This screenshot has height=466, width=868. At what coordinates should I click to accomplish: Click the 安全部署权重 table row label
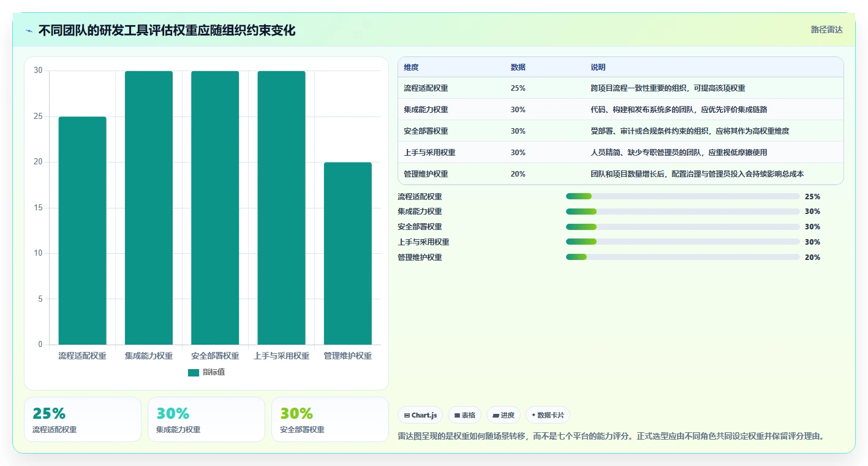tap(426, 131)
